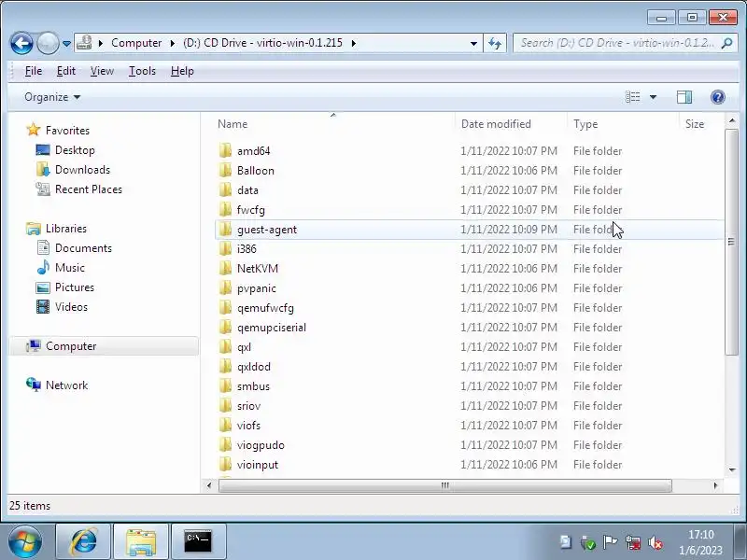Select Network in the navigation pane
747x560 pixels.
(66, 385)
